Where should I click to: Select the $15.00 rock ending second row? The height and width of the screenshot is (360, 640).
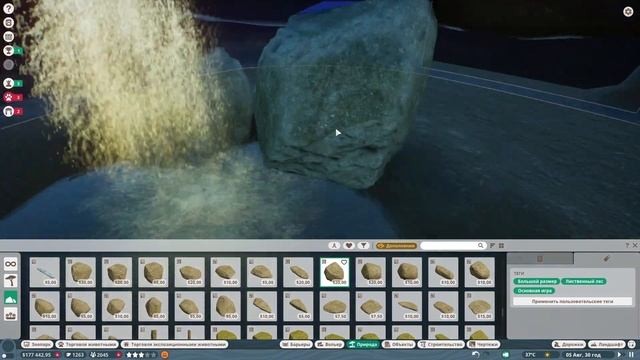point(480,306)
